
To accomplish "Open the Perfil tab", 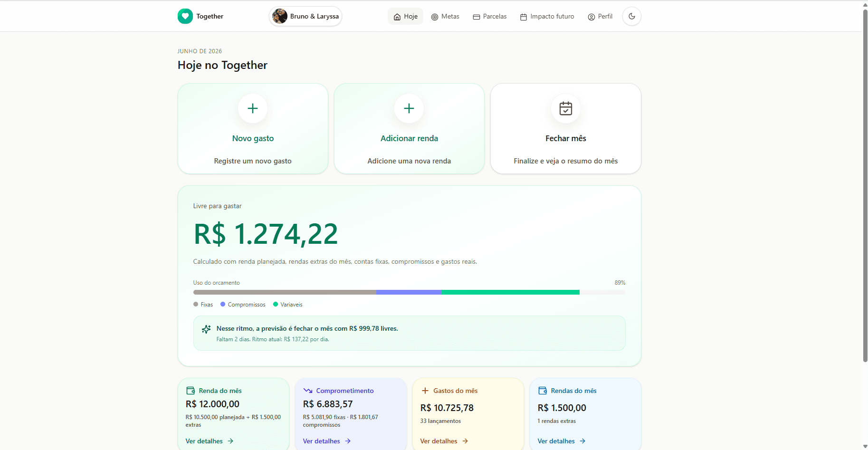I will (x=600, y=16).
